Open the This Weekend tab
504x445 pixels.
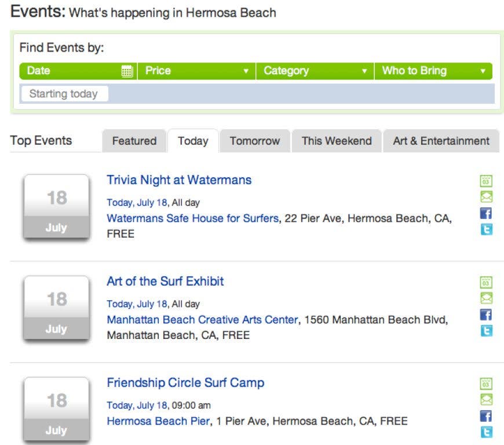[x=337, y=141]
